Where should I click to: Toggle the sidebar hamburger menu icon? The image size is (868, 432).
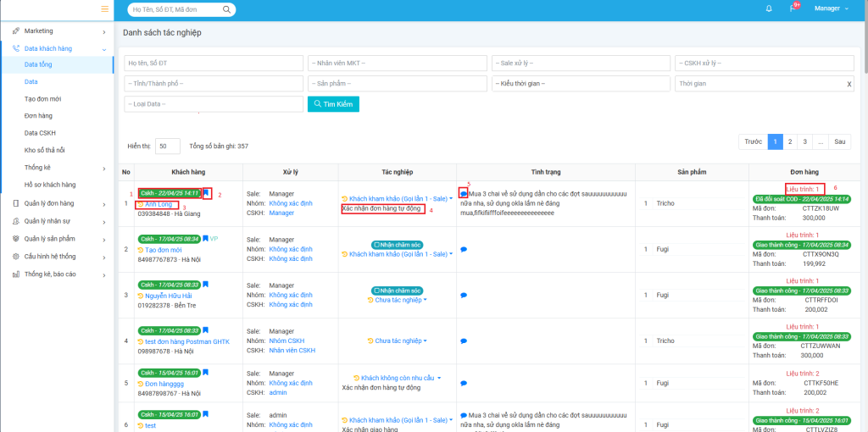click(x=104, y=8)
